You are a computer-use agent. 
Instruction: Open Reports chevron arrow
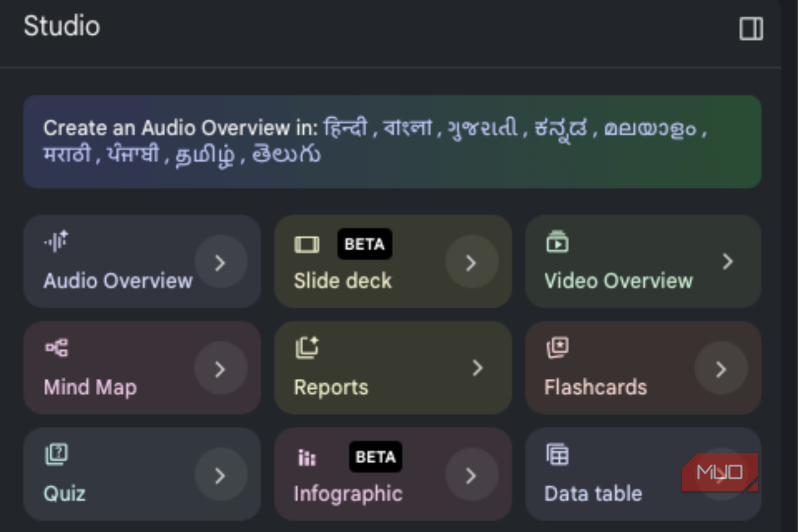point(478,368)
